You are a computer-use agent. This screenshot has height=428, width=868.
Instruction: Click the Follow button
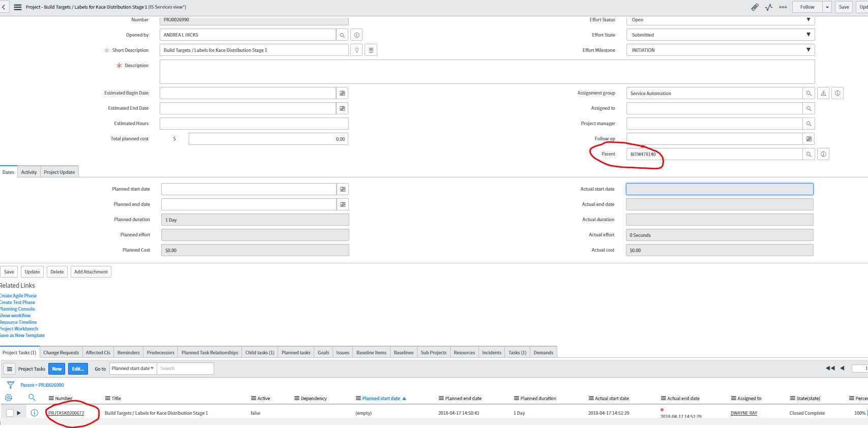(x=807, y=7)
